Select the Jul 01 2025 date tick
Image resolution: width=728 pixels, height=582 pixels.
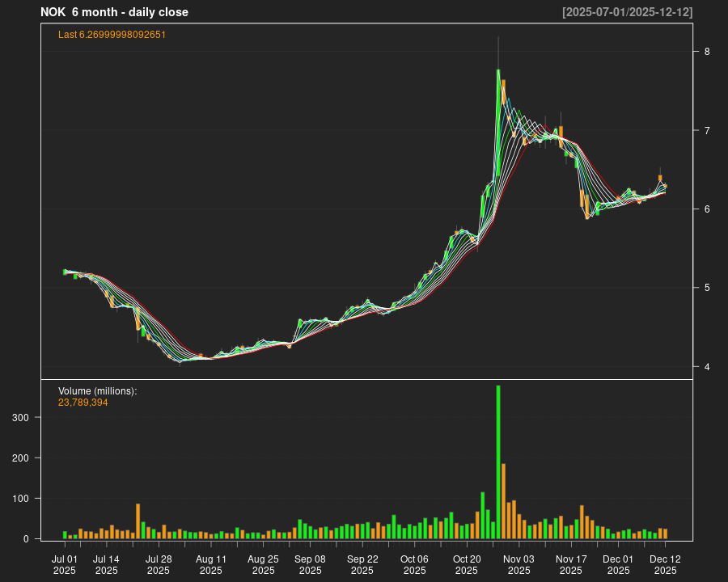(65, 564)
